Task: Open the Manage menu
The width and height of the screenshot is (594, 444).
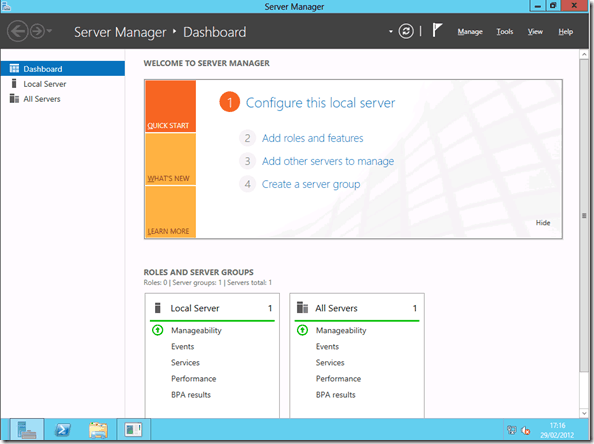Action: [470, 32]
